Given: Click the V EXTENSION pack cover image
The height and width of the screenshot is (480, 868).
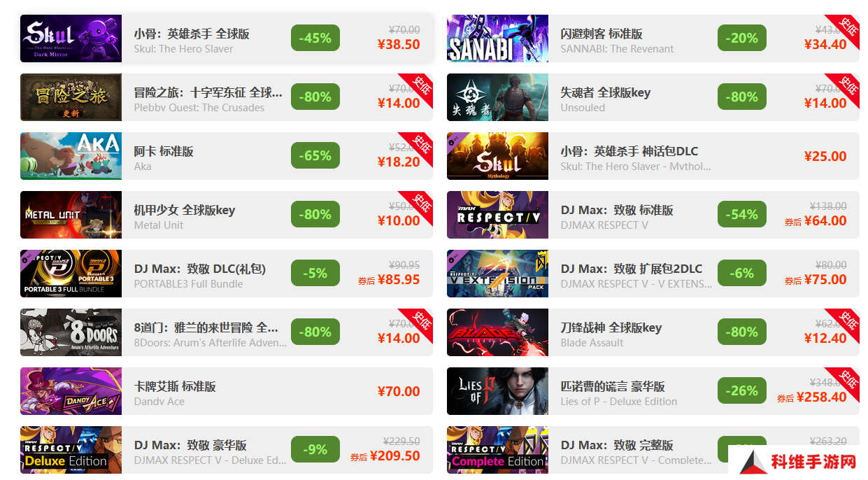Looking at the screenshot, I should [497, 274].
